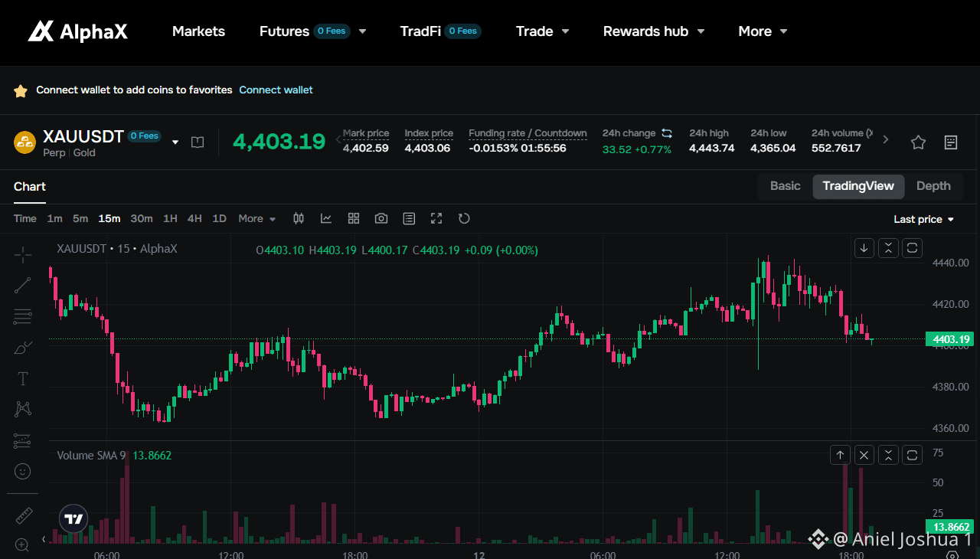Open the emoji icons tool
Image resolution: width=980 pixels, height=559 pixels.
(x=23, y=471)
